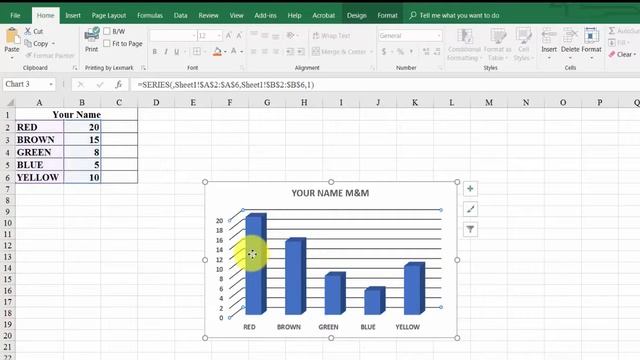The height and width of the screenshot is (360, 640).
Task: Open the Clipboard group dialog launcher
Action: click(x=75, y=68)
